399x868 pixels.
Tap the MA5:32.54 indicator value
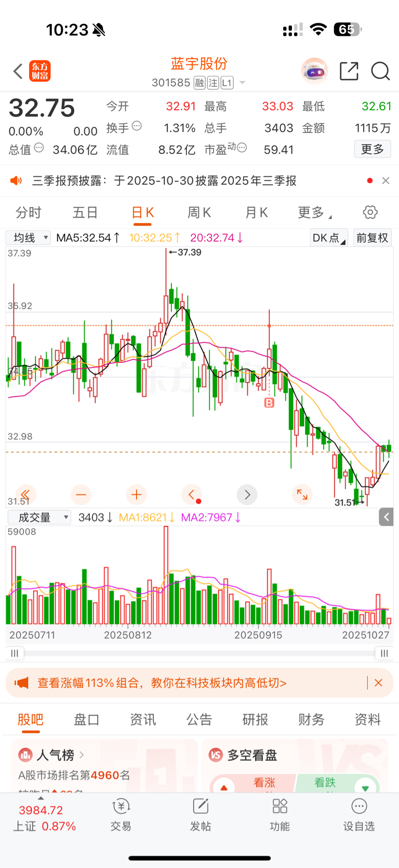88,238
